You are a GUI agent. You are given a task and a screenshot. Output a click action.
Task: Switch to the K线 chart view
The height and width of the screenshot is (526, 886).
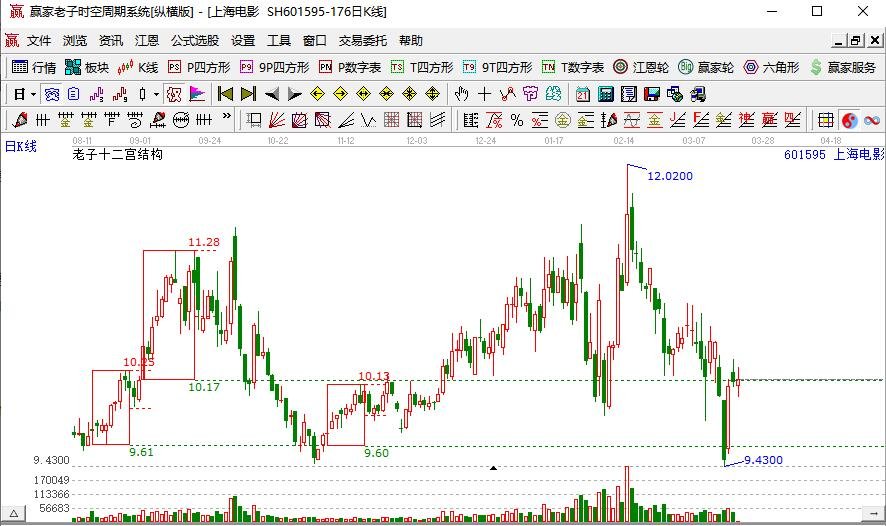(138, 67)
